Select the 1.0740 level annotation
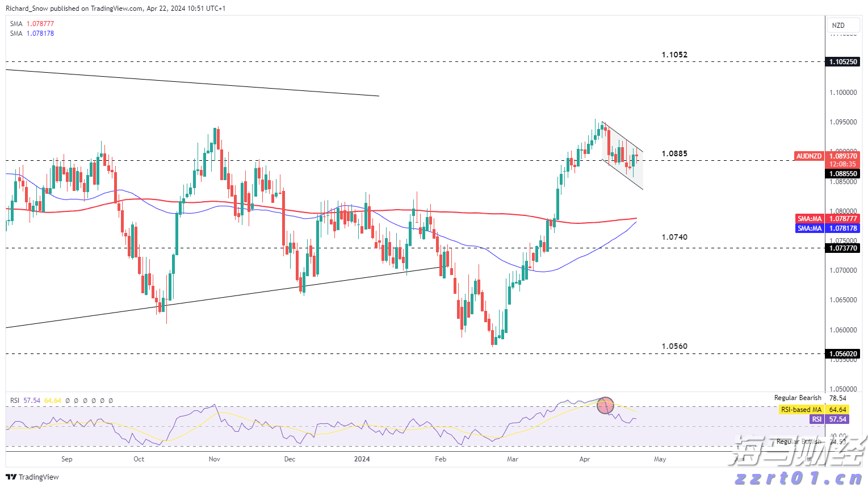This screenshot has height=487, width=868. click(x=674, y=238)
